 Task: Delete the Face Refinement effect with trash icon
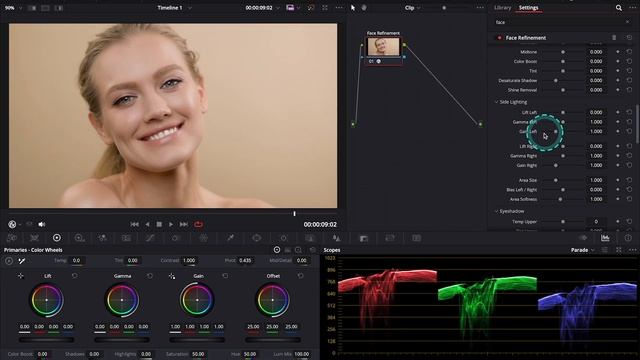[x=614, y=38]
